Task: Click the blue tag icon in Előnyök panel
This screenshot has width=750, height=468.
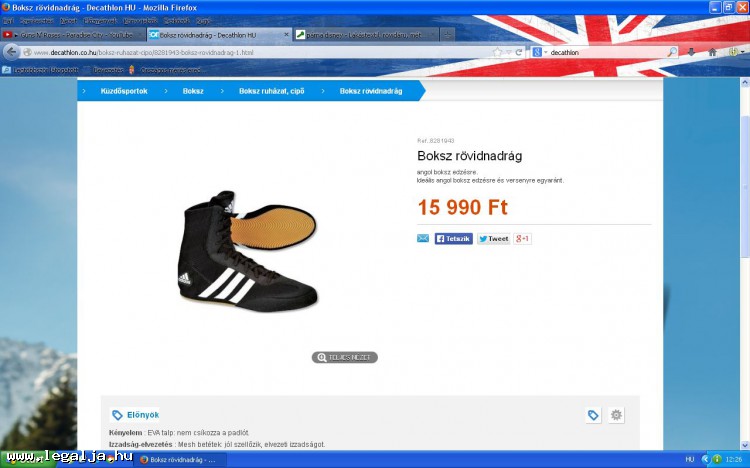Action: [593, 415]
